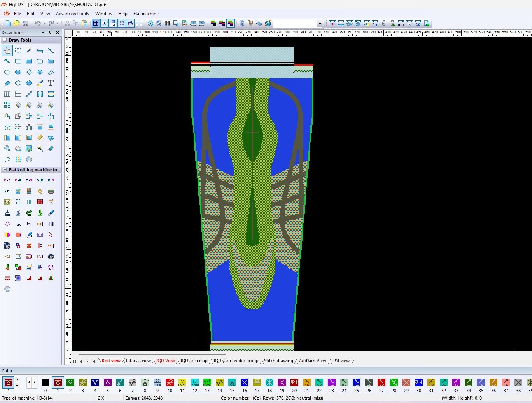532x403 pixels.
Task: Choose the Text tool
Action: [x=51, y=83]
